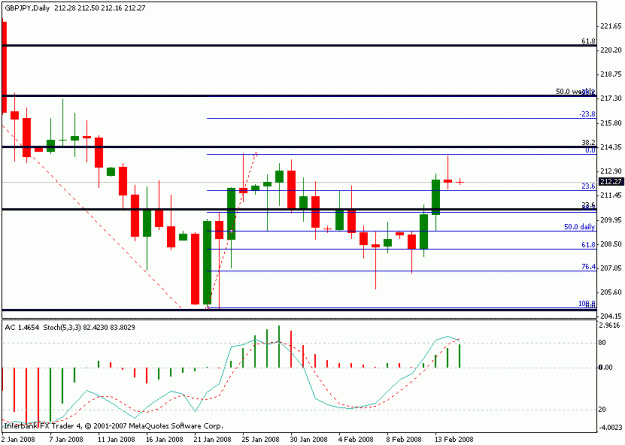Click the 21 Jan 2008 date label
The height and width of the screenshot is (445, 625).
pos(212,439)
